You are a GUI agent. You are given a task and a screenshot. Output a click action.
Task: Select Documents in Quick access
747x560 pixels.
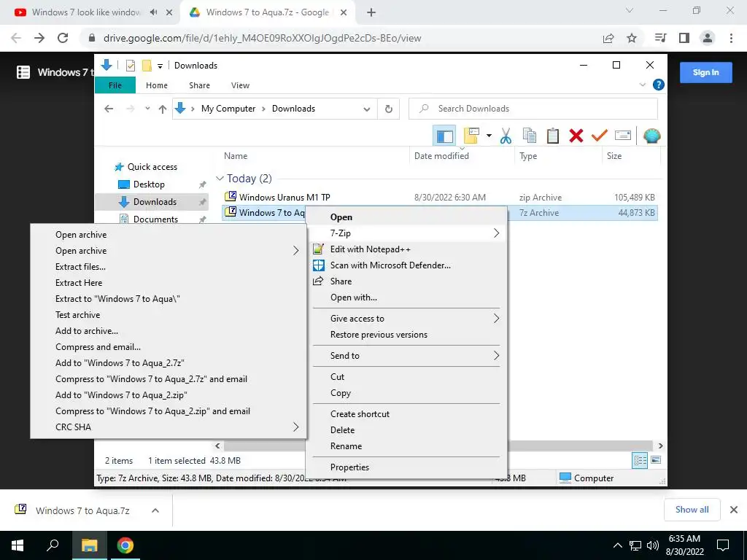(x=155, y=219)
